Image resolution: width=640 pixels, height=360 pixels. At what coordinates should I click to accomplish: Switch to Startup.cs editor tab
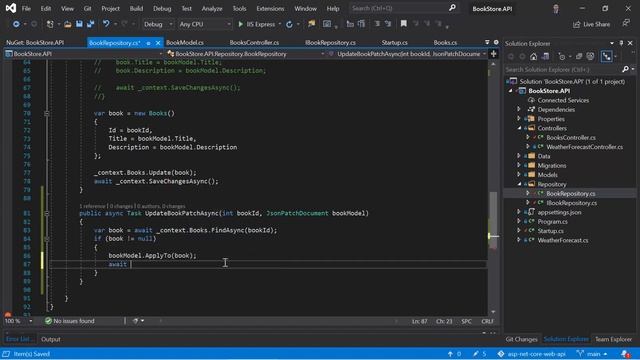pyautogui.click(x=394, y=42)
